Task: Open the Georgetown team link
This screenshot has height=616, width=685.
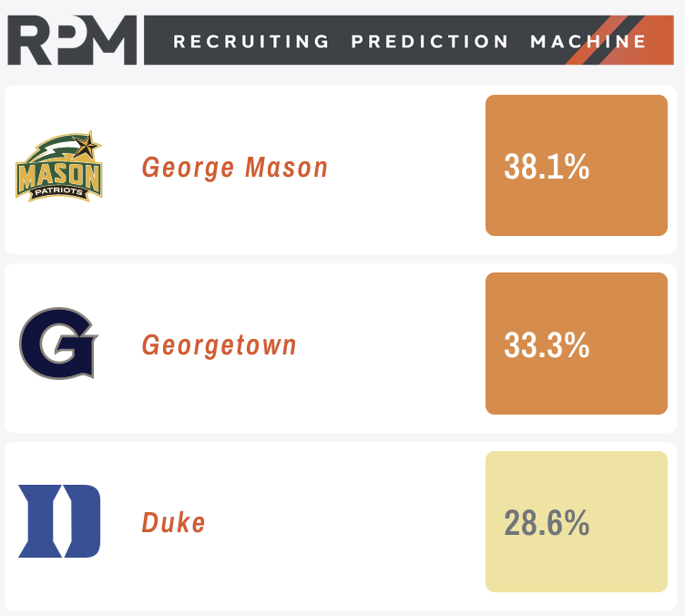Action: coord(220,345)
